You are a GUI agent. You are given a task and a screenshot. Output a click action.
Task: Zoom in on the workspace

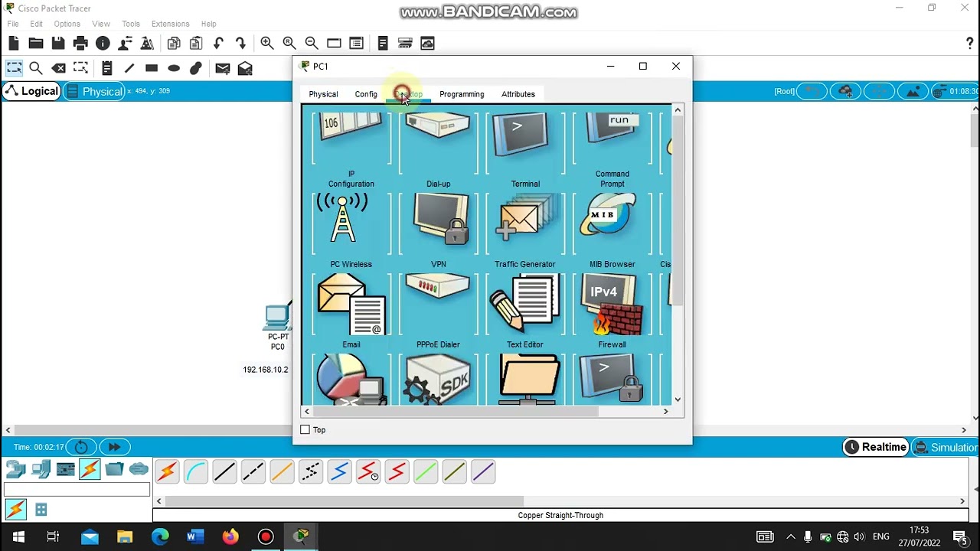coord(267,43)
